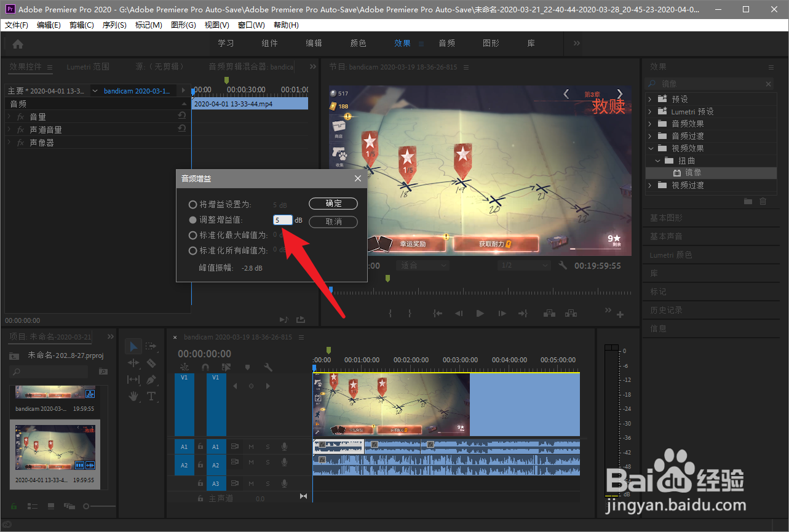Toggle insert sequences as nests icon

click(184, 367)
